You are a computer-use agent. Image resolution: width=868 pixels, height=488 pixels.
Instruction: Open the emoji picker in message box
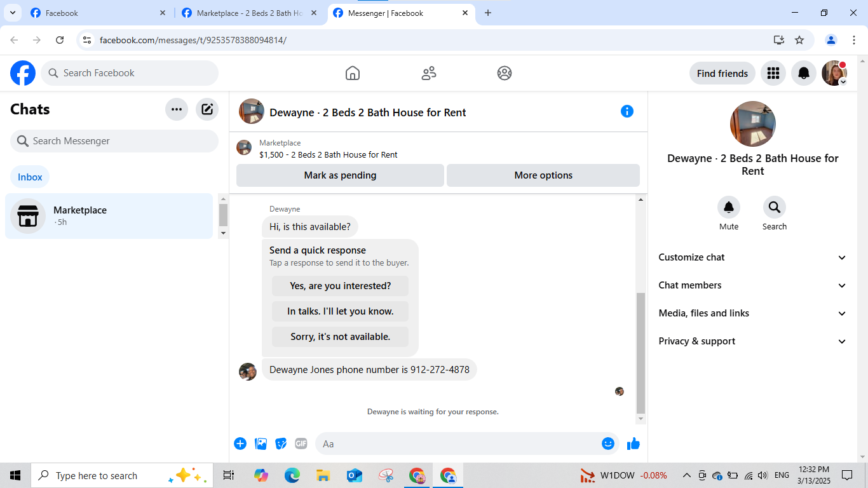coord(608,444)
